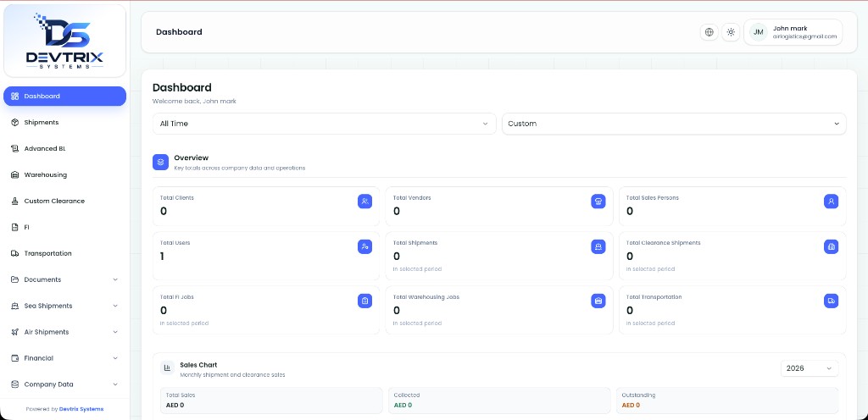Click the Advanced BL sidebar icon

point(15,149)
